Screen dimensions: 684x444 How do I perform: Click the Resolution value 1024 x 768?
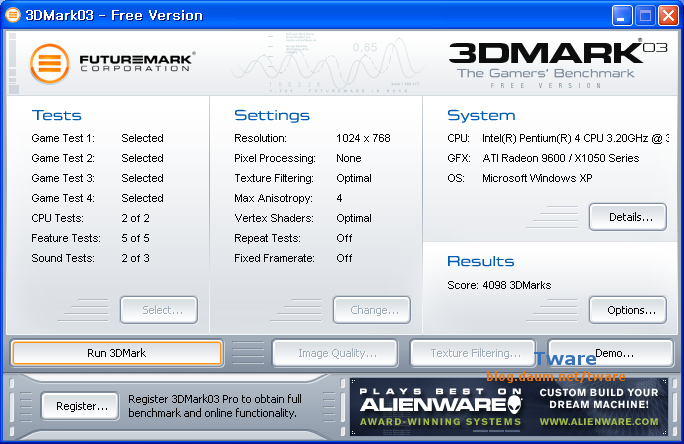click(x=363, y=138)
